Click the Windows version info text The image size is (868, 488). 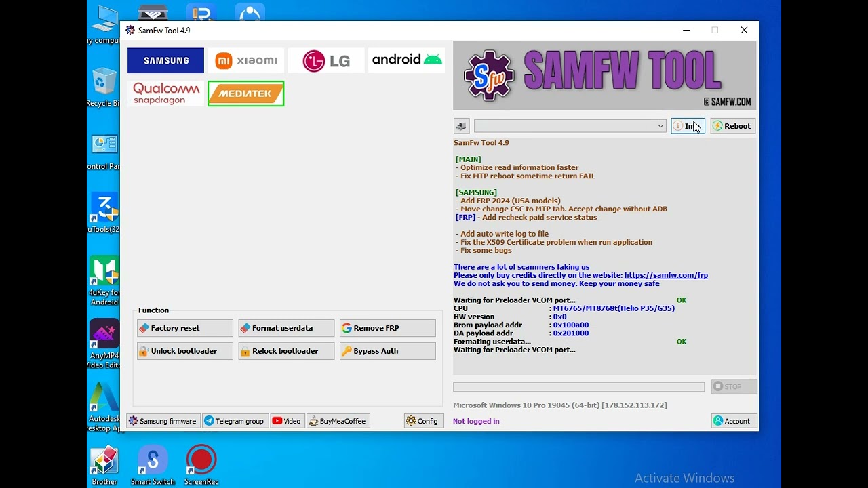click(x=560, y=405)
